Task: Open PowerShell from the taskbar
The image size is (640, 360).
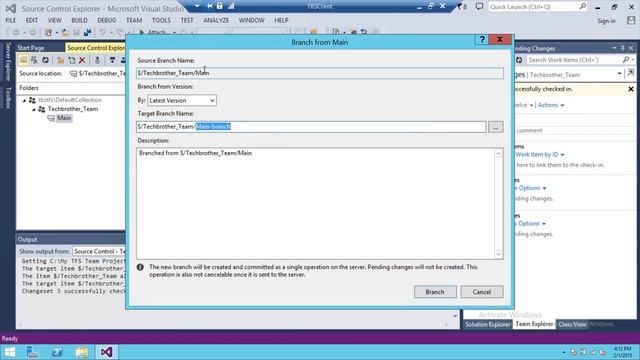Action: pos(57,352)
